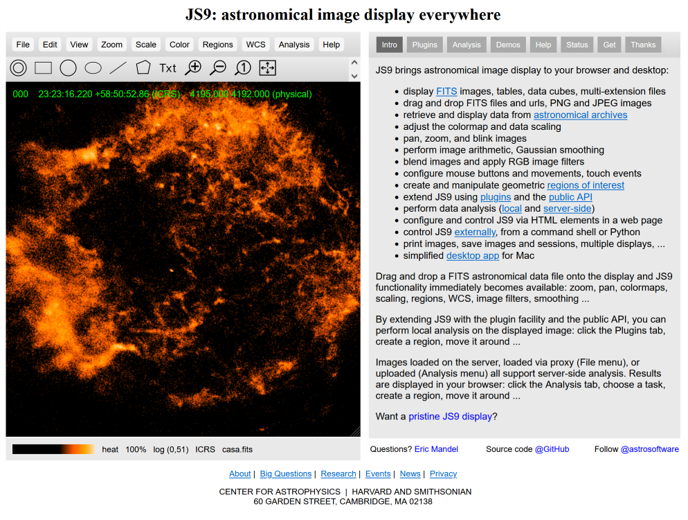Click the heat colorbar below the image
This screenshot has height=520, width=688.
(x=53, y=449)
